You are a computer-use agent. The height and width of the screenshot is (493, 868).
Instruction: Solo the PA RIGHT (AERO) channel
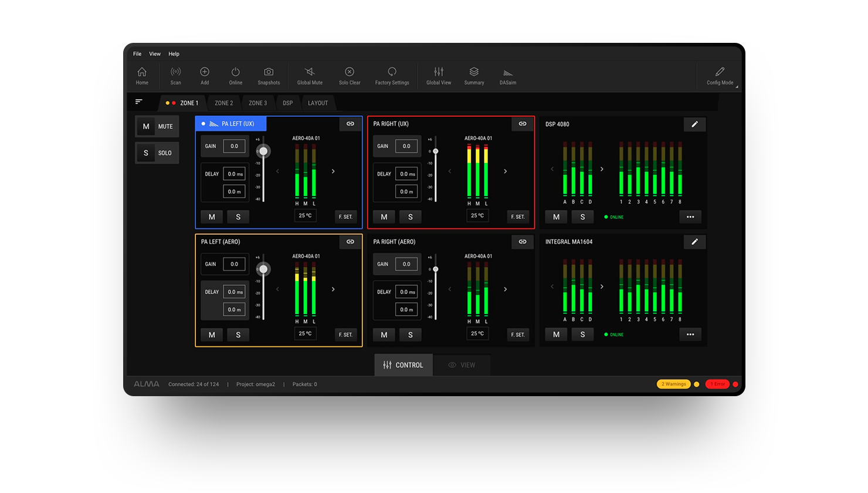[x=410, y=335]
